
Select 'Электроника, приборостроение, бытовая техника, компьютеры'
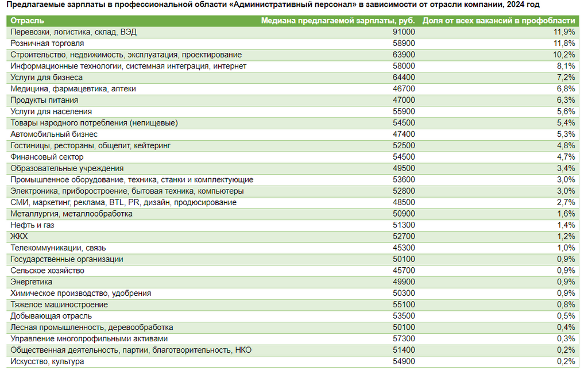[x=127, y=191]
